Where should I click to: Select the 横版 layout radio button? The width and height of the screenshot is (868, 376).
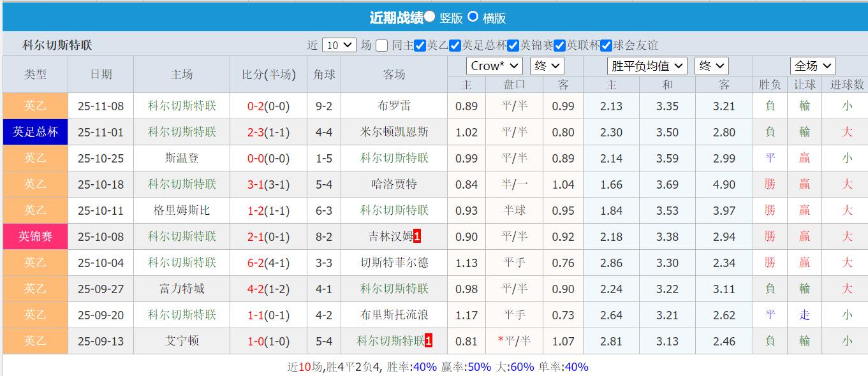(473, 16)
